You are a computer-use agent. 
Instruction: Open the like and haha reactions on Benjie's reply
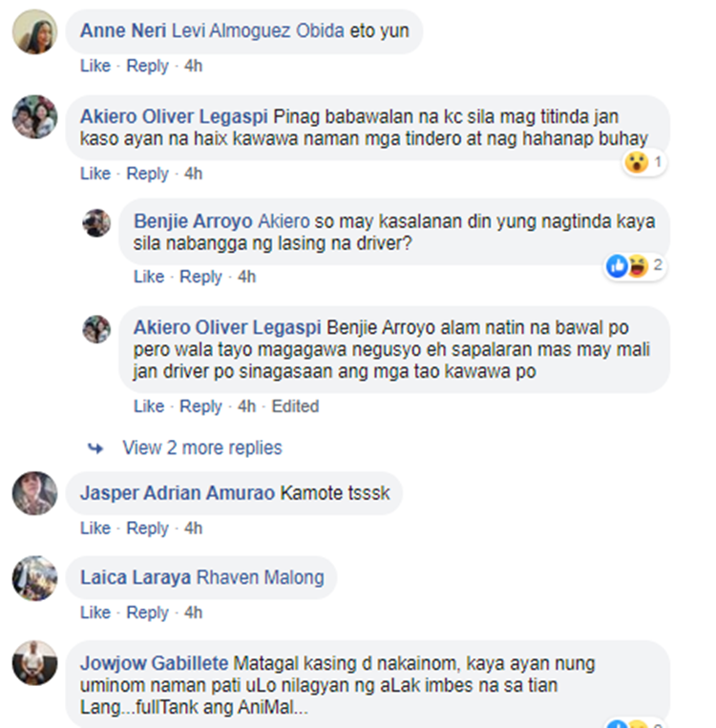[x=635, y=266]
